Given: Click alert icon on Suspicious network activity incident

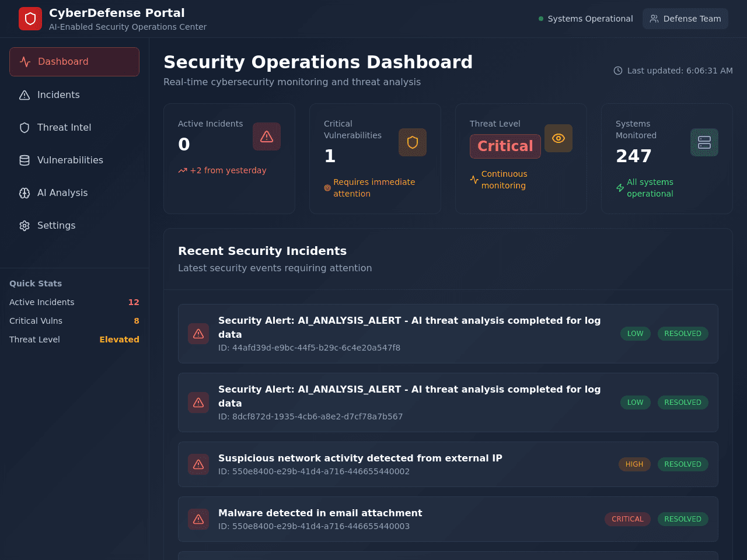Looking at the screenshot, I should [198, 464].
